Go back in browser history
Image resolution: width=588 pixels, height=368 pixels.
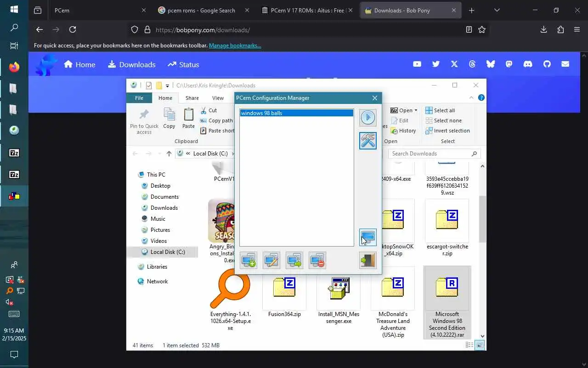(40, 29)
